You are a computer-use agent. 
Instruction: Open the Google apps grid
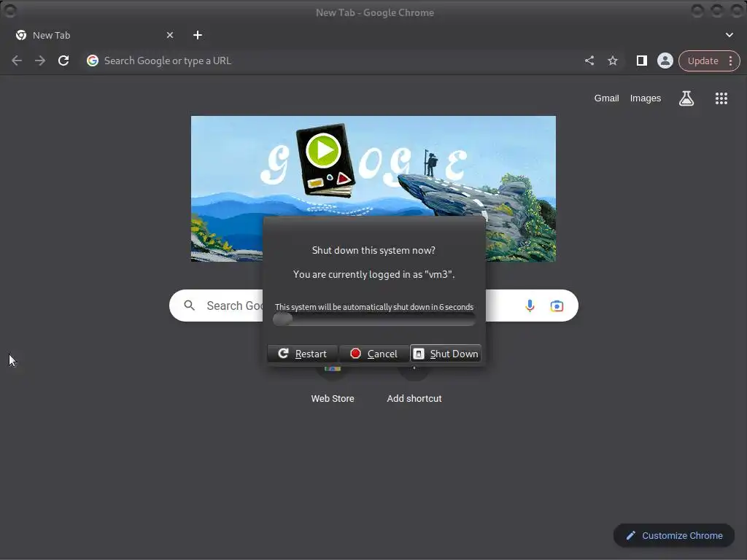point(721,98)
